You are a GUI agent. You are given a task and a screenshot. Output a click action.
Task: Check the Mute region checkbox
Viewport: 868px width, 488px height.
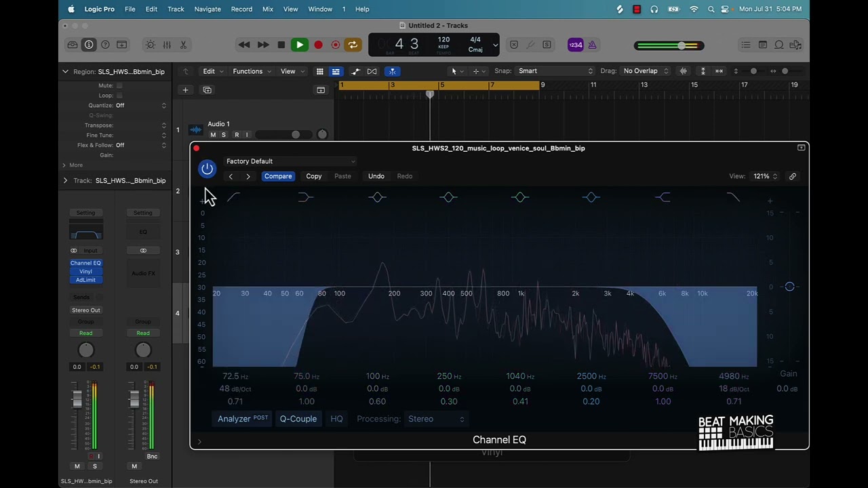tap(119, 85)
